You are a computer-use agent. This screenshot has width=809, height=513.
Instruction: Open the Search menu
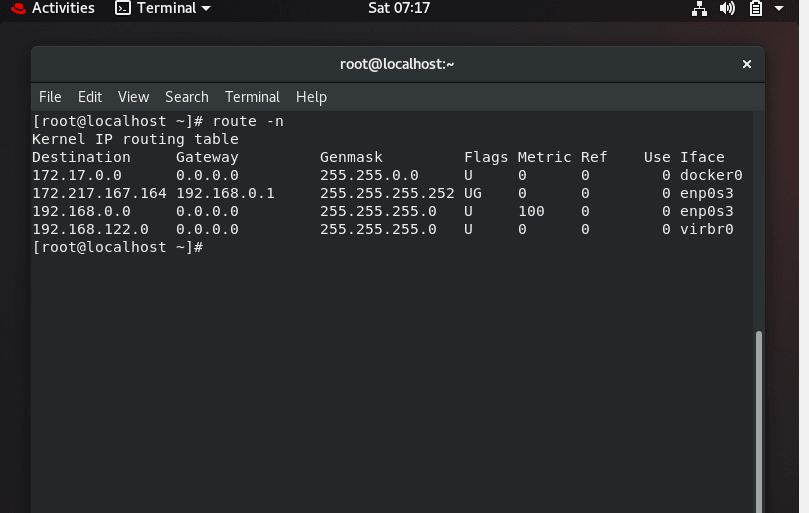pyautogui.click(x=187, y=97)
